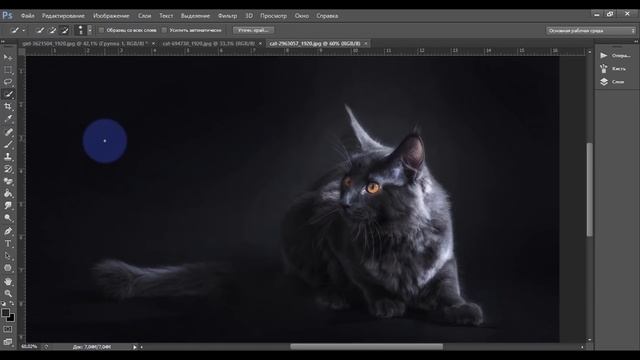Enable Усилить автоматически checkbox
This screenshot has width=640, height=360.
coord(164,30)
